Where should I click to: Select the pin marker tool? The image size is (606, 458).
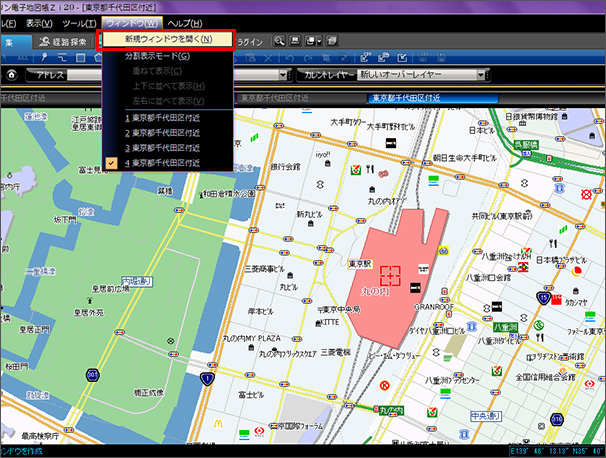[x=44, y=58]
